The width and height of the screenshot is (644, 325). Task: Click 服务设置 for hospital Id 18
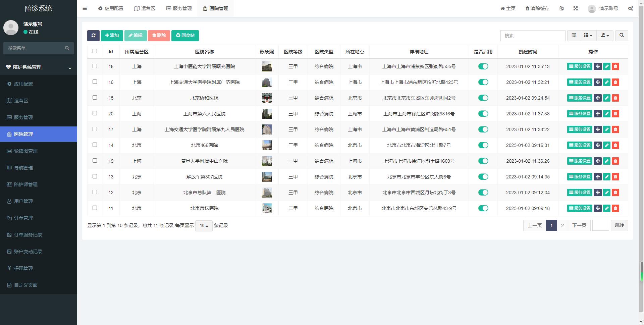click(580, 66)
